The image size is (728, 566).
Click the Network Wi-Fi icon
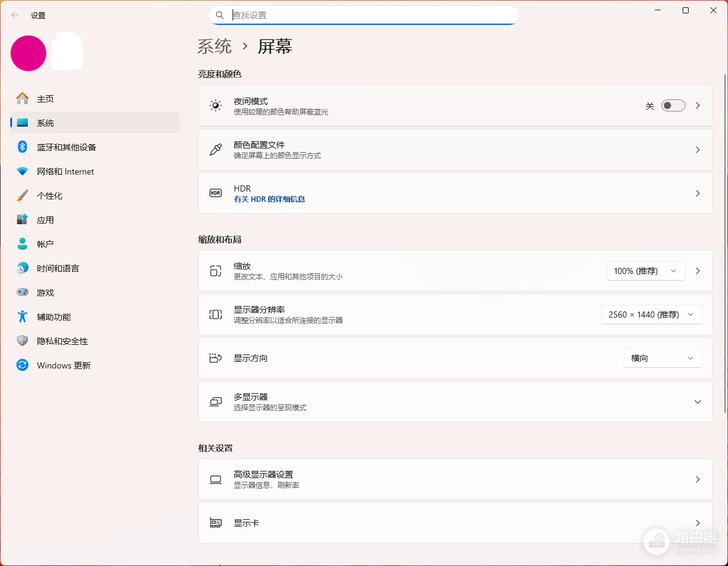(x=22, y=171)
